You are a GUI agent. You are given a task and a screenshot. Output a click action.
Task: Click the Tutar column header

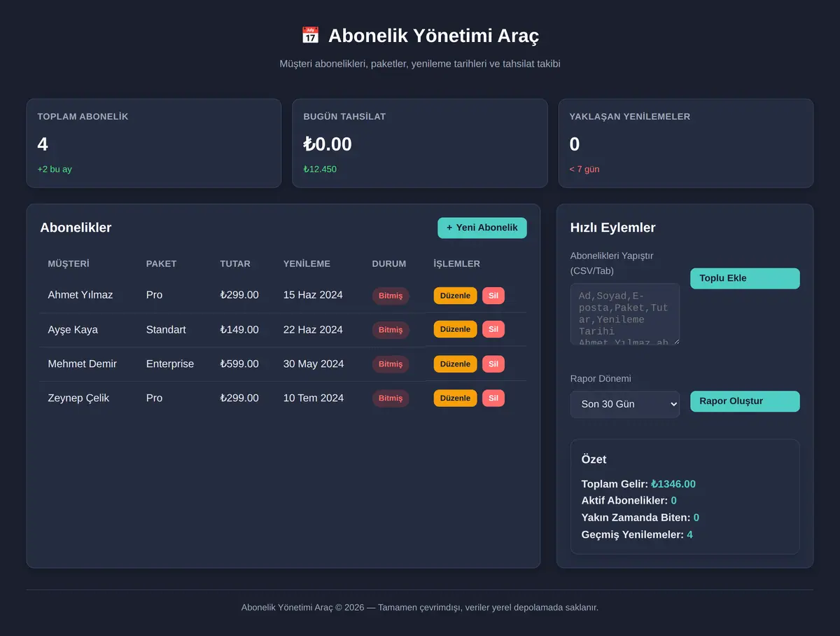(235, 264)
